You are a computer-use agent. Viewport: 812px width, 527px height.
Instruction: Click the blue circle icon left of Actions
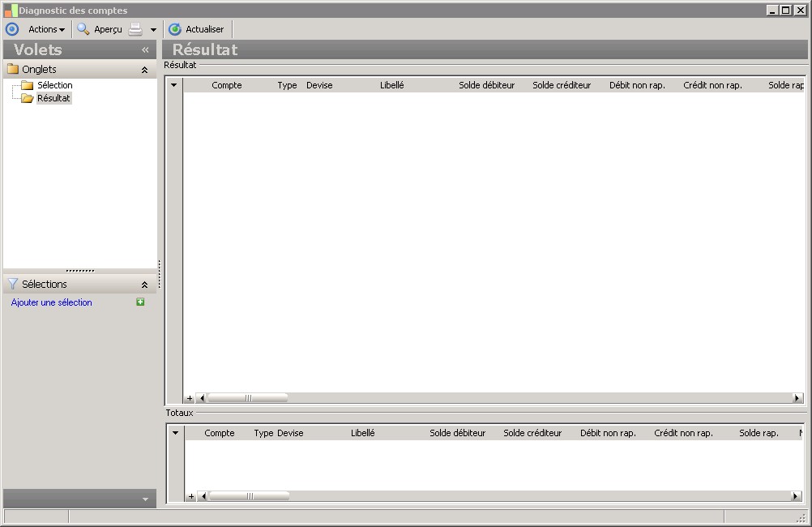[x=12, y=29]
